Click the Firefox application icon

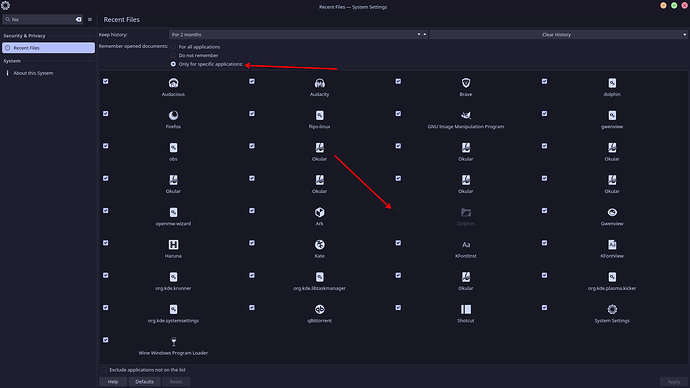[x=173, y=115]
